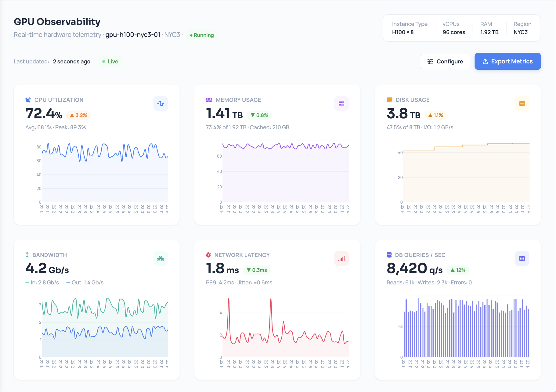Click the Disk Usage drive icon button
The height and width of the screenshot is (392, 556).
[522, 104]
